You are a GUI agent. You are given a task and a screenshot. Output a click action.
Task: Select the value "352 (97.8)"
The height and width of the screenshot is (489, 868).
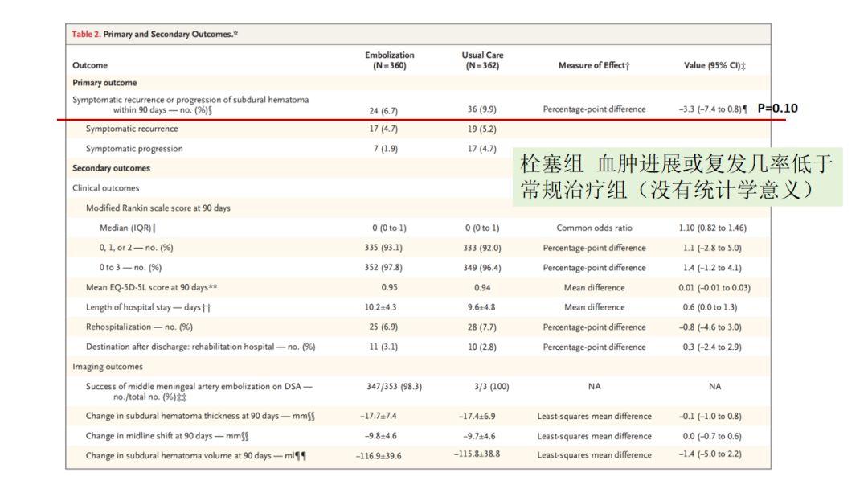pos(383,268)
